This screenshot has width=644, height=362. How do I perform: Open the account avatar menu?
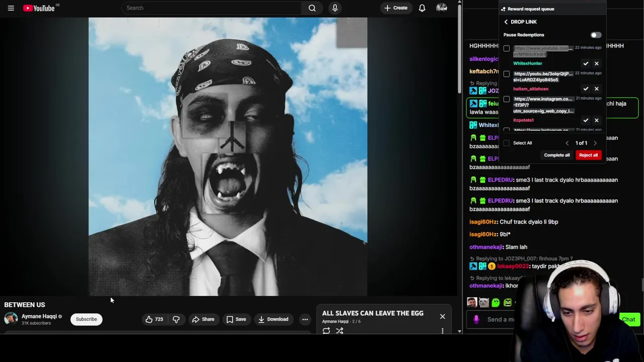pyautogui.click(x=442, y=8)
